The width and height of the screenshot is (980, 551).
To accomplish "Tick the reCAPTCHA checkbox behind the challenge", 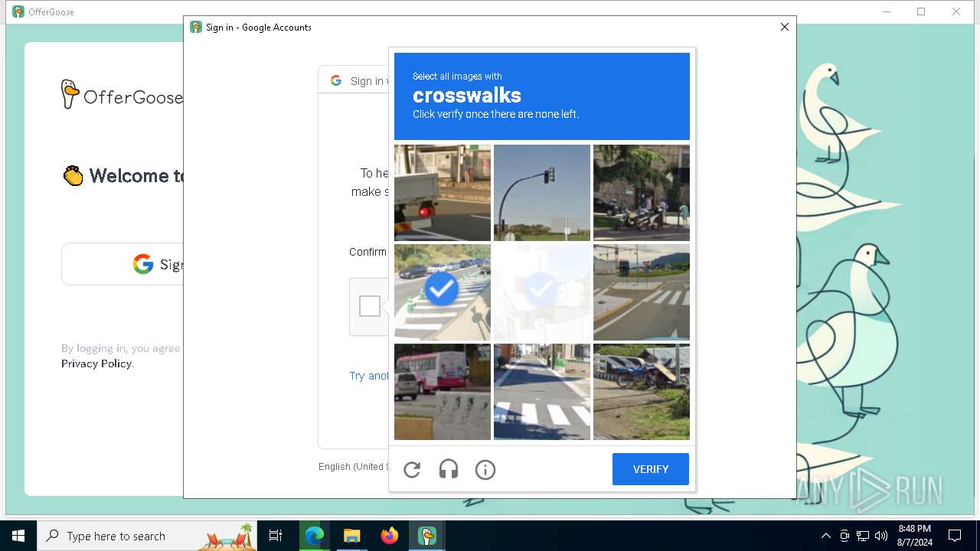I will pyautogui.click(x=370, y=306).
